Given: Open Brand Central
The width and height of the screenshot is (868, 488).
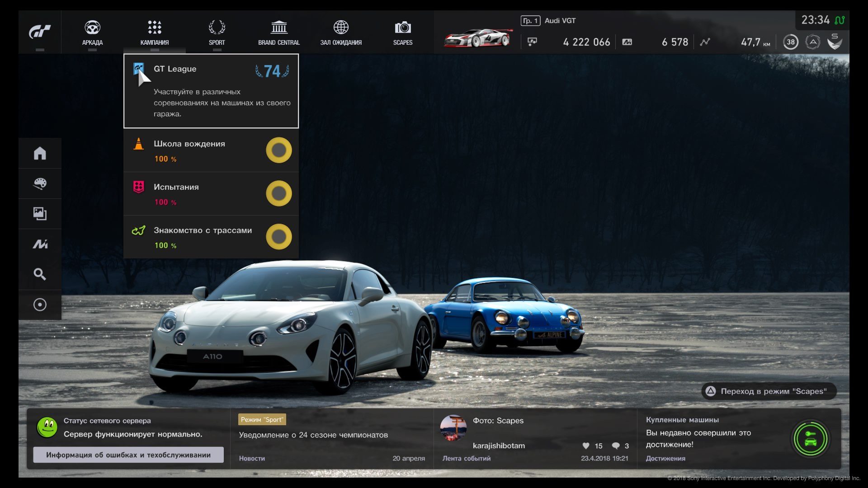Looking at the screenshot, I should (x=279, y=33).
